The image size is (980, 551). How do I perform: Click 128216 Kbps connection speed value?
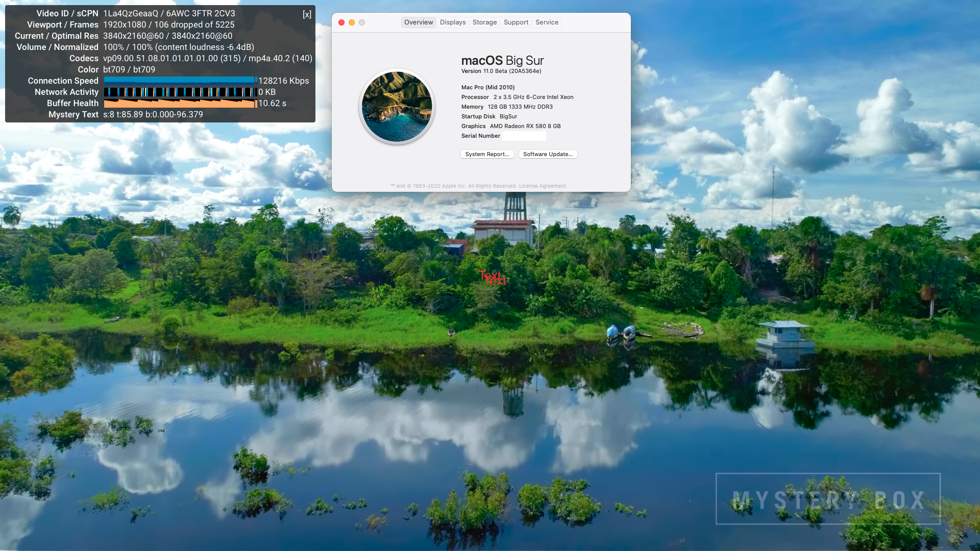coord(284,81)
